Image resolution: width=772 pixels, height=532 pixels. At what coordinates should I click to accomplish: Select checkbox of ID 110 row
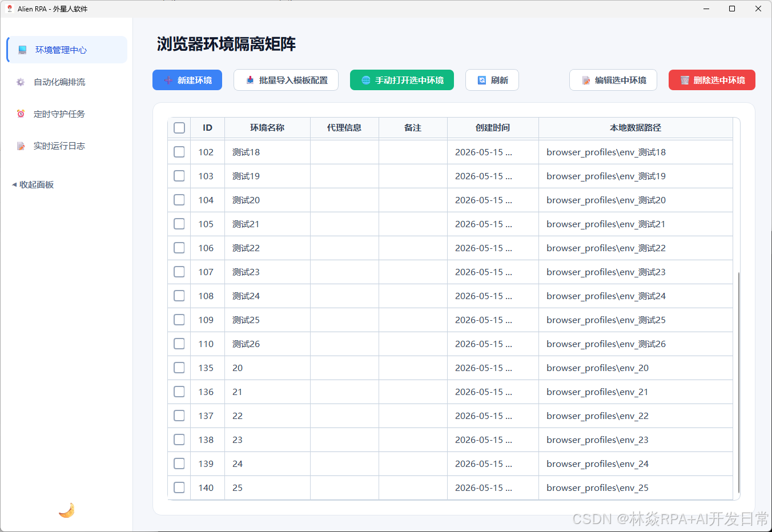[x=179, y=344]
